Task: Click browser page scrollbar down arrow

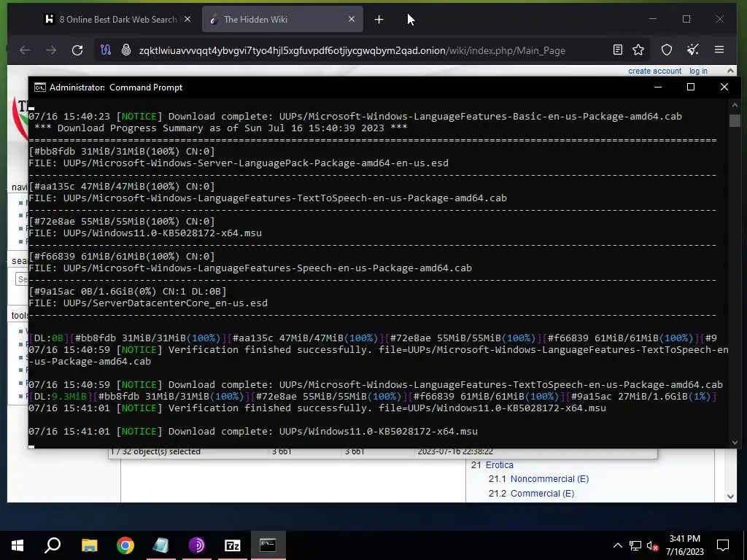Action: pos(730,496)
